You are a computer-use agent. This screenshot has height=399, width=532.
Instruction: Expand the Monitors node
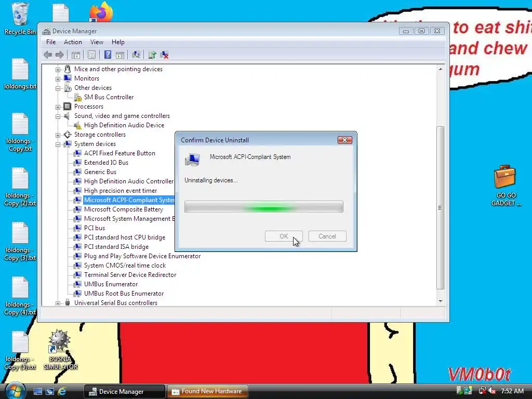point(58,79)
